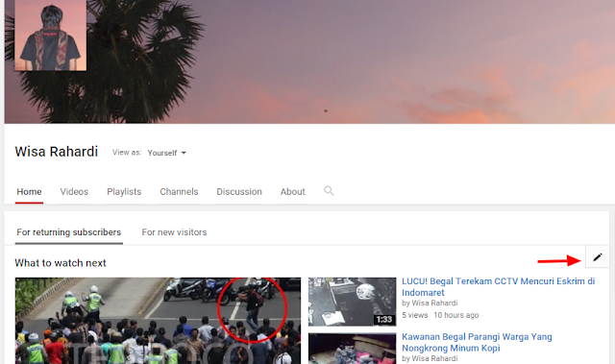This screenshot has width=615, height=364.
Task: Go to the Discussion tab
Action: click(x=239, y=191)
